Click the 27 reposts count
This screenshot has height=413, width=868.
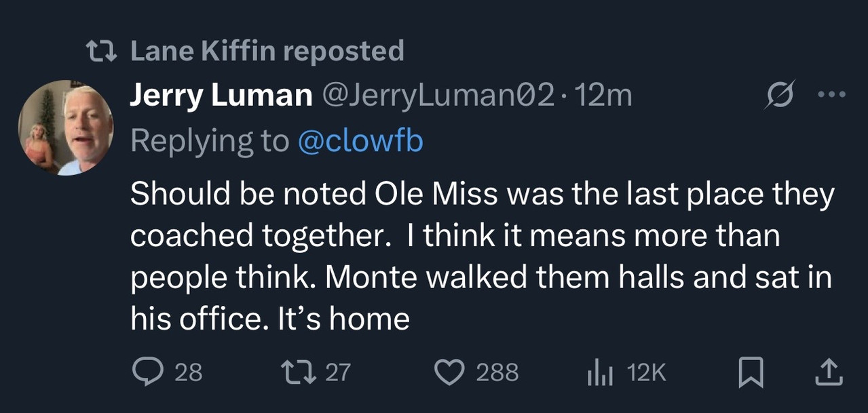(x=338, y=372)
